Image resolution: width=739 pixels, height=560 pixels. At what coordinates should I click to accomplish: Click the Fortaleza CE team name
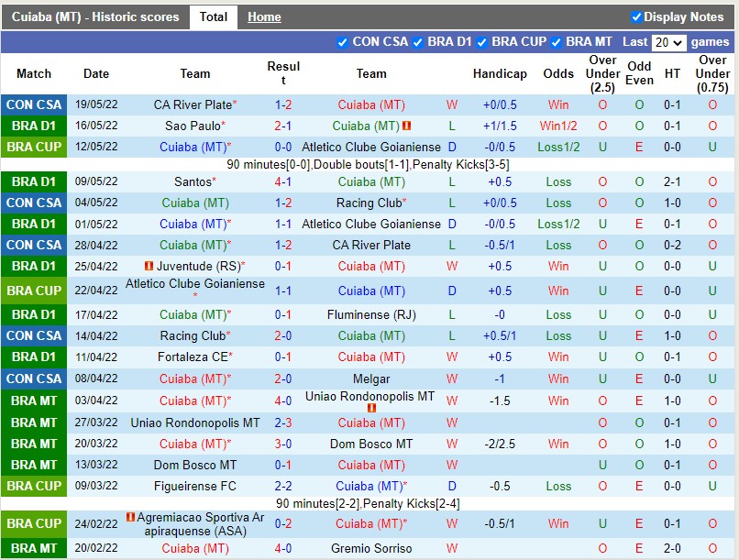coord(192,357)
